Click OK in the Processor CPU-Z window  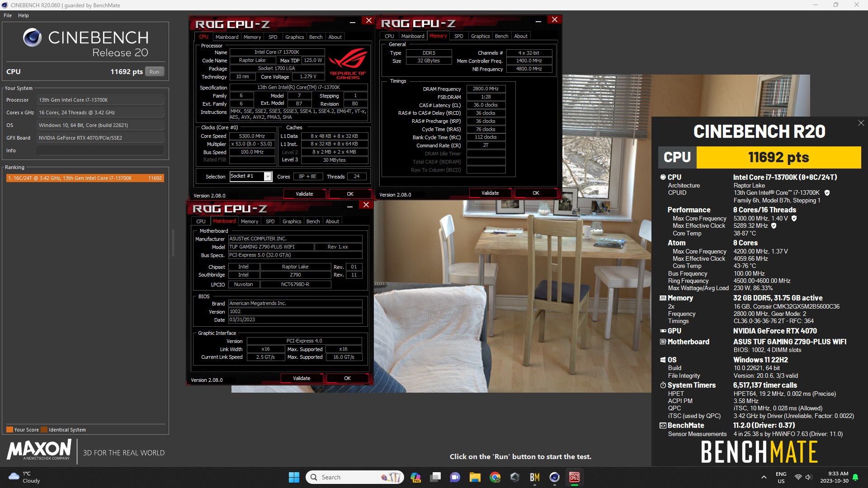click(x=350, y=194)
